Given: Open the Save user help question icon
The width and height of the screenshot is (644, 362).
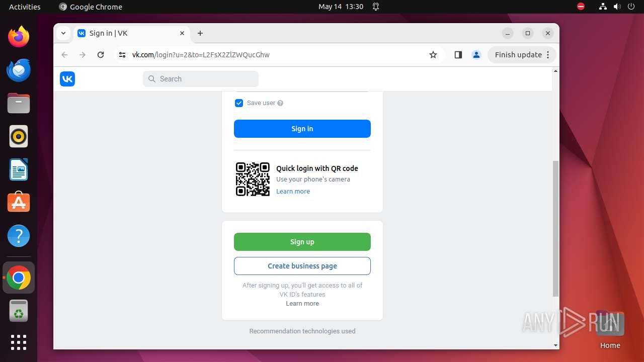Looking at the screenshot, I should [280, 103].
